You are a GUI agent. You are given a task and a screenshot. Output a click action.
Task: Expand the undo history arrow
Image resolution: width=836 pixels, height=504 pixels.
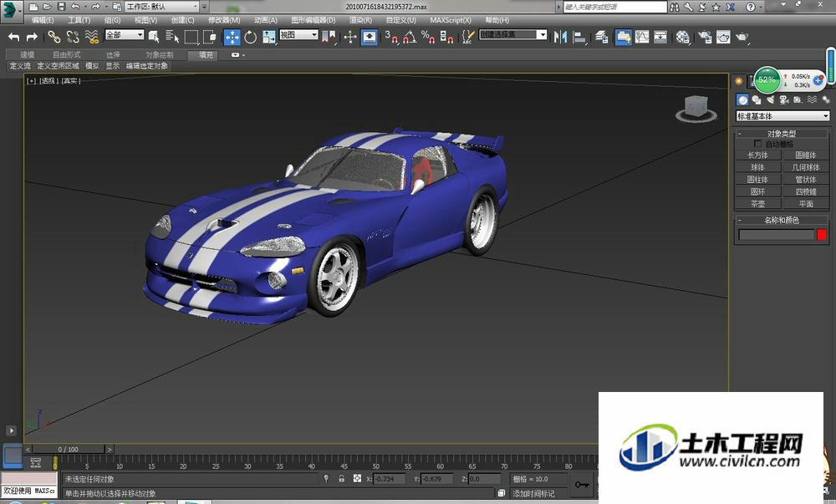click(85, 7)
